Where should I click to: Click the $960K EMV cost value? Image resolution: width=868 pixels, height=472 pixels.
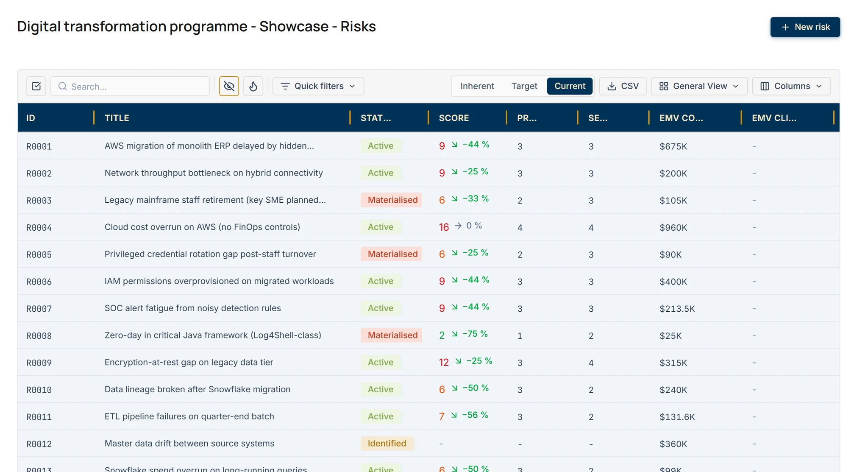pos(673,227)
